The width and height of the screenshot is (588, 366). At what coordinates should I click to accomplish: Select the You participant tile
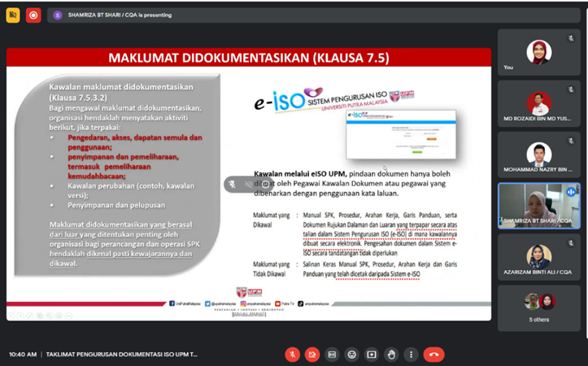(539, 53)
